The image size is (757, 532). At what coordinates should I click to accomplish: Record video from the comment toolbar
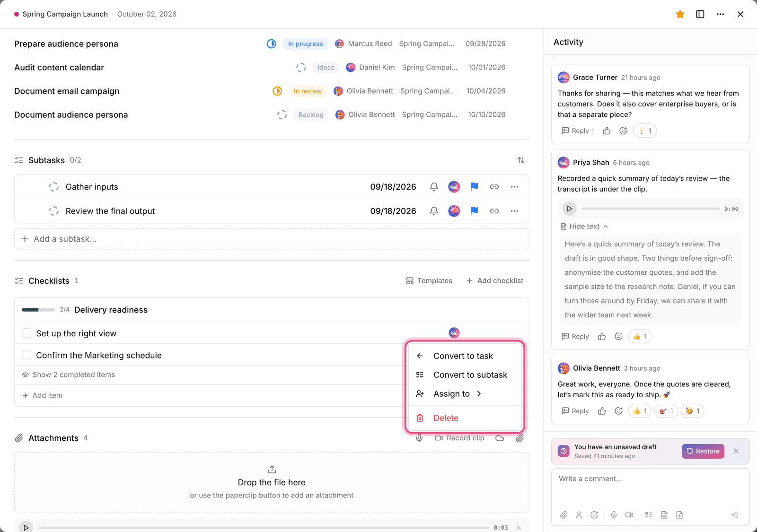click(629, 515)
